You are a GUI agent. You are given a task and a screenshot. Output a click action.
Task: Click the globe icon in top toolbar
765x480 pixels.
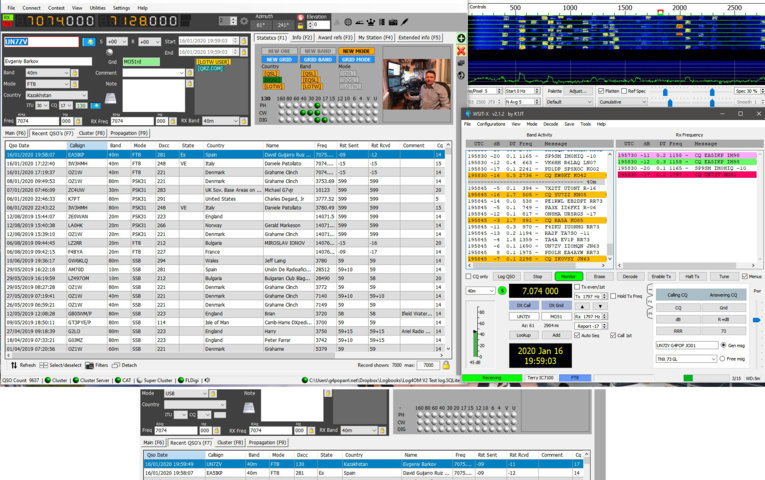[x=348, y=22]
